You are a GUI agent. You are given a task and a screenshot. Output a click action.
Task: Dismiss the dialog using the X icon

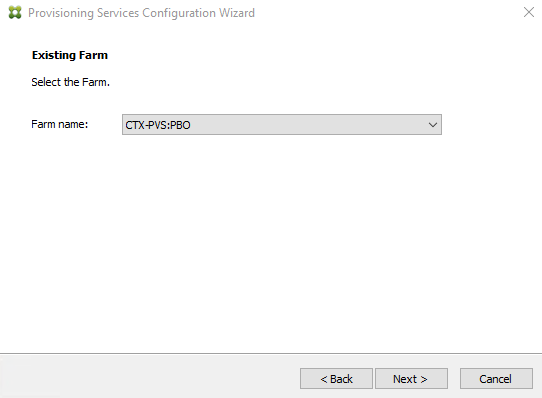(529, 12)
